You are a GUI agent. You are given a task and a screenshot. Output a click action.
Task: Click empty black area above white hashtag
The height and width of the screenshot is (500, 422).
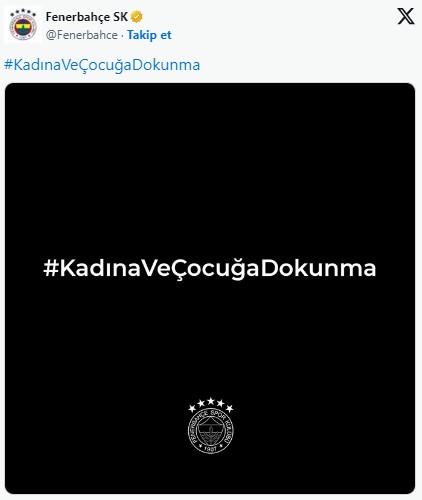(x=210, y=167)
